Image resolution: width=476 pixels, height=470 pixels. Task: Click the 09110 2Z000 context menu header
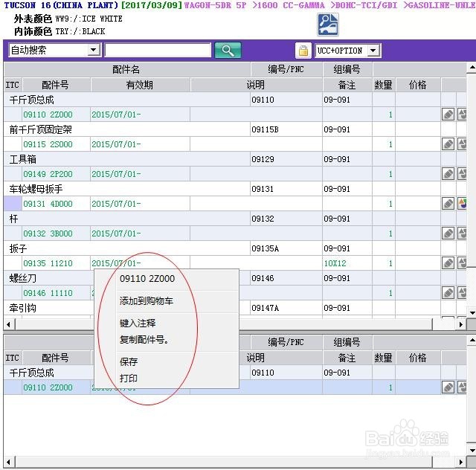[x=147, y=278]
